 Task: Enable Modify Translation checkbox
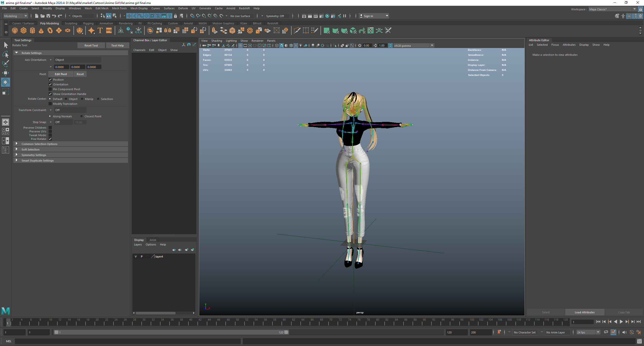50,104
